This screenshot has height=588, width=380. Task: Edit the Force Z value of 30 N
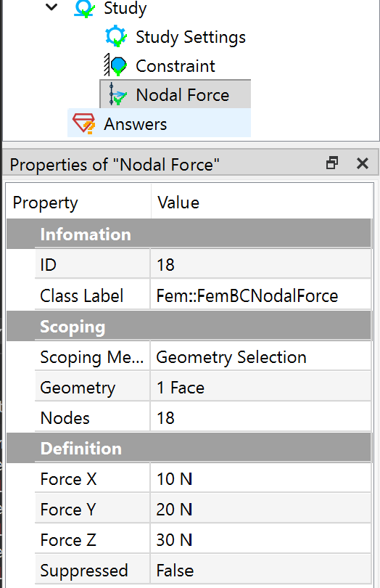coord(260,540)
